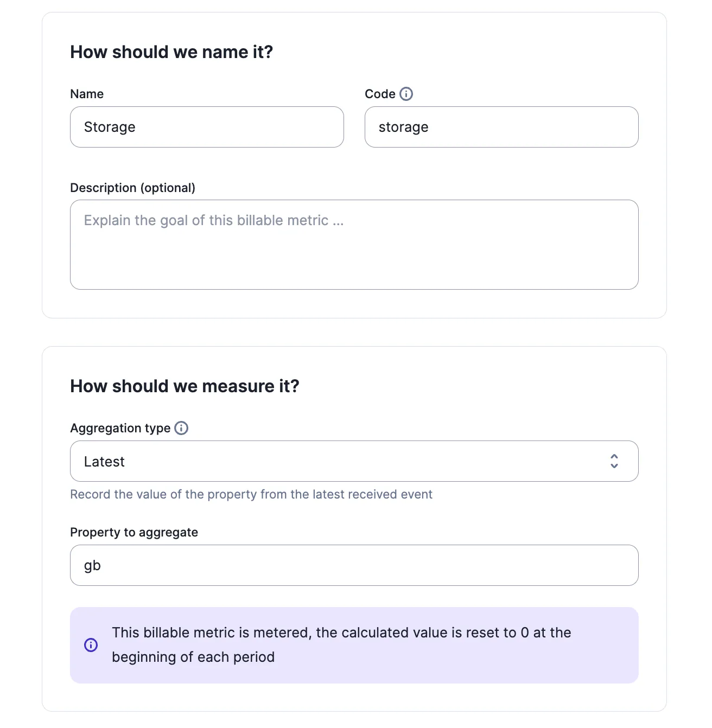This screenshot has width=712, height=728.
Task: Select the Latest value in aggregation combo box
Action: (104, 462)
